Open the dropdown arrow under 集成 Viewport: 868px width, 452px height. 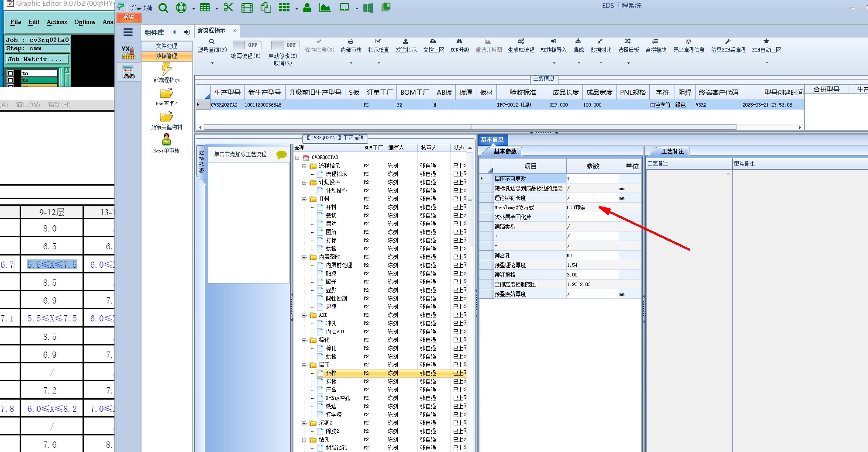point(579,63)
